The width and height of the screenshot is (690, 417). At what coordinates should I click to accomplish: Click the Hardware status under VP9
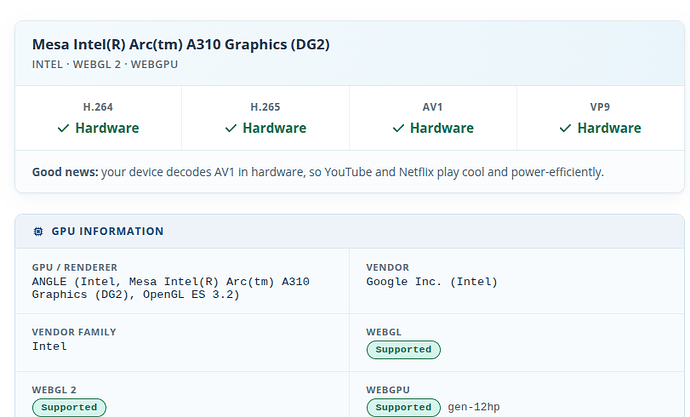tap(609, 128)
